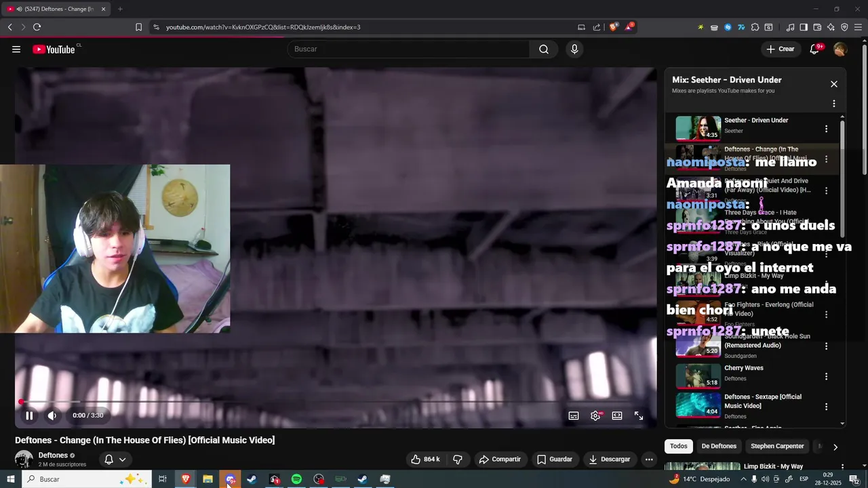
Task: Open the account avatar menu
Action: (840, 49)
